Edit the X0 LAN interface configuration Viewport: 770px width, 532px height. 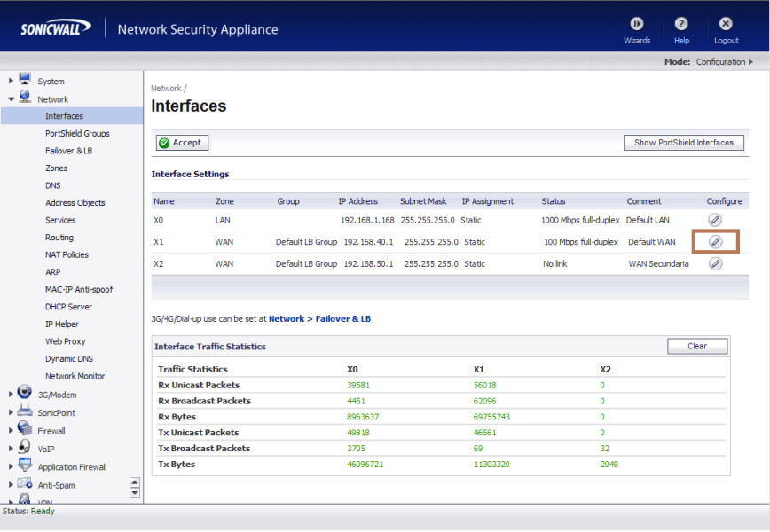(x=715, y=220)
